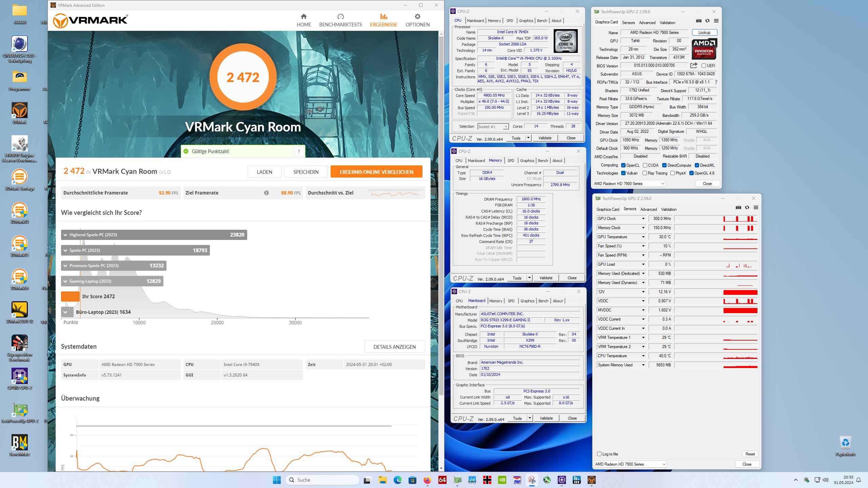This screenshot has height=488, width=868.
Task: Open File Explorer from the taskbar
Action: pos(382,480)
